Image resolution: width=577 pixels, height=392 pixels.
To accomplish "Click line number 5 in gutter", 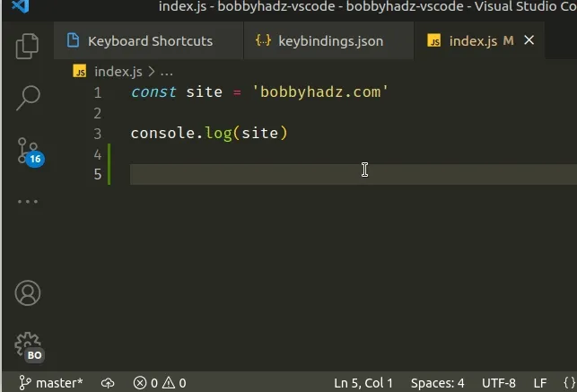I will click(x=98, y=174).
